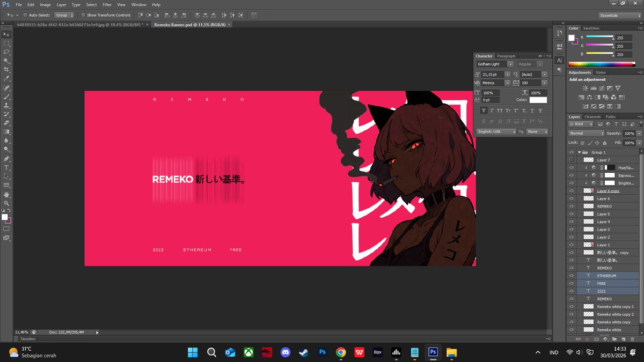Open the Window menu
Viewport: 644px width, 362px height.
(138, 4)
